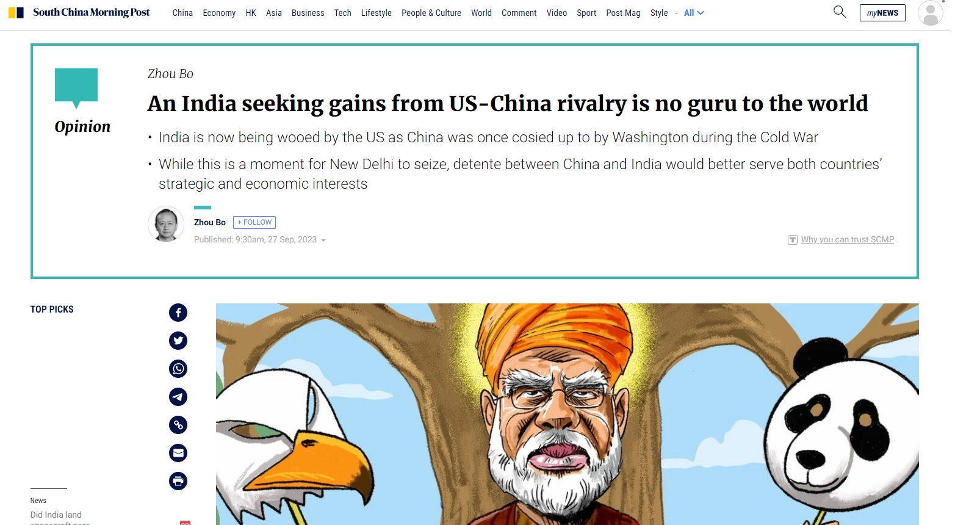Email this article icon
This screenshot has height=525, width=980.
click(178, 453)
